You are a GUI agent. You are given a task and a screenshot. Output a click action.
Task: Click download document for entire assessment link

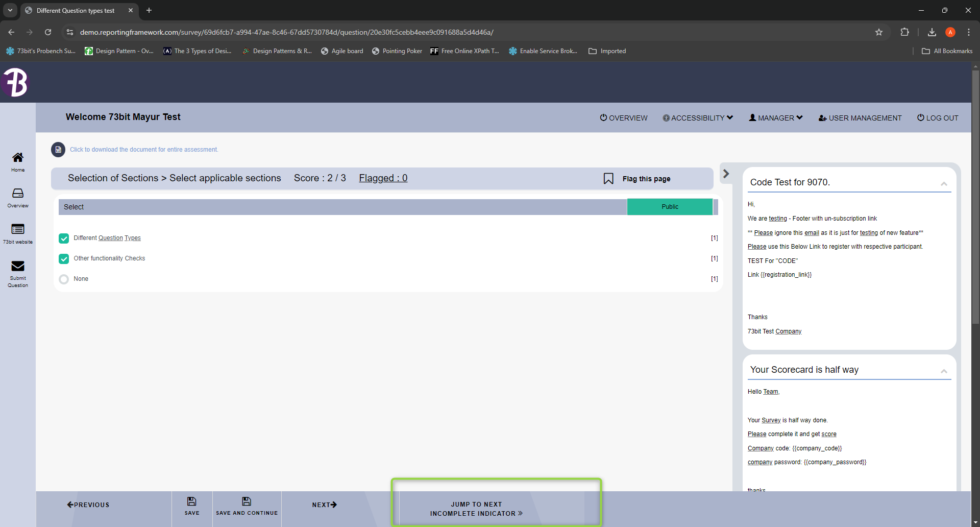[x=144, y=150]
